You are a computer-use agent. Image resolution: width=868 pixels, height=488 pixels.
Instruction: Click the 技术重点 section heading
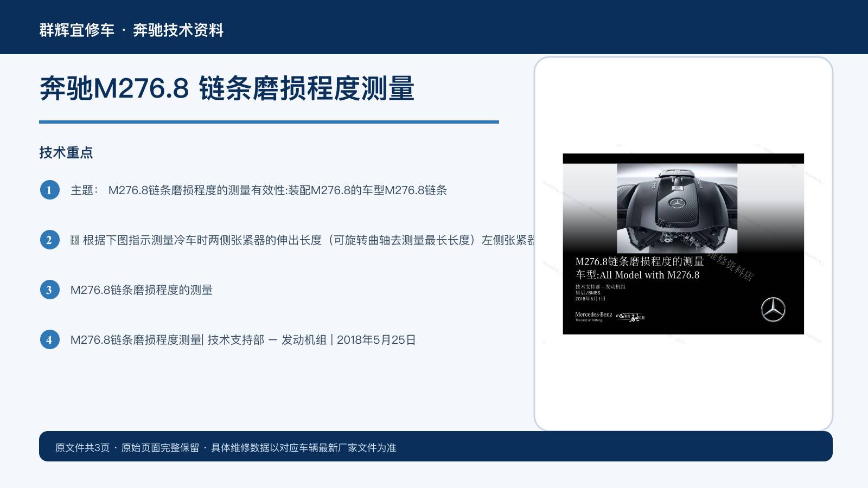(x=66, y=152)
